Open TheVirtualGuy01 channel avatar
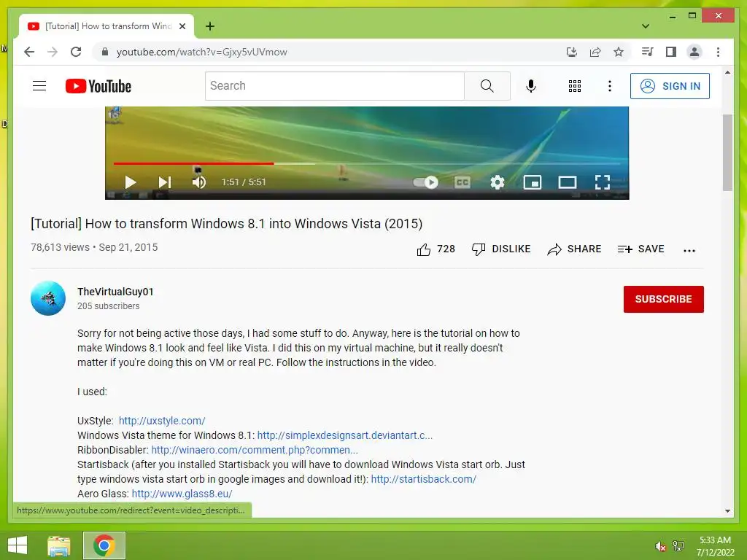Viewport: 747px width, 560px height. (48, 298)
